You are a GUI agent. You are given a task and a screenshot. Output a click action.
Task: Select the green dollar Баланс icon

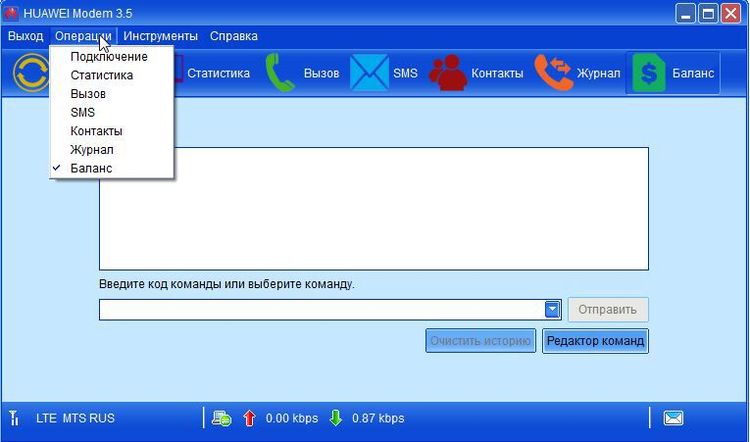[x=649, y=73]
